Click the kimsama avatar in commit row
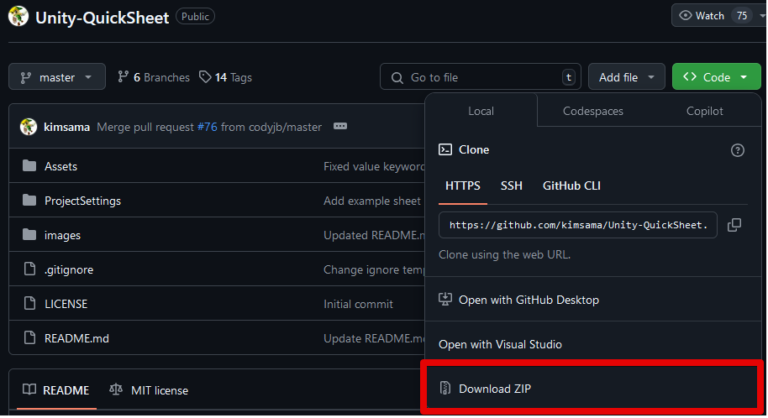768x418 pixels. 28,127
